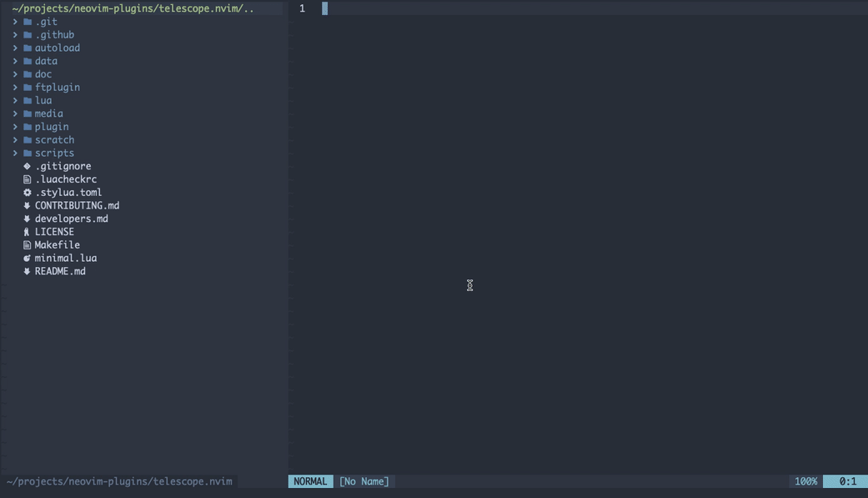
Task: Click the license icon beside LICENSE
Action: (x=27, y=232)
